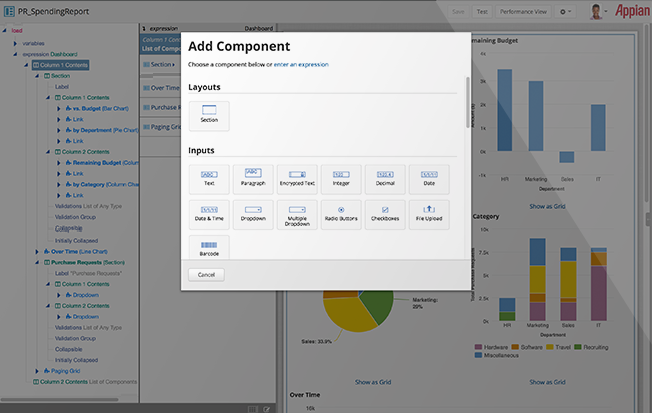Click the Appian logo
The width and height of the screenshot is (652, 413).
click(x=632, y=11)
